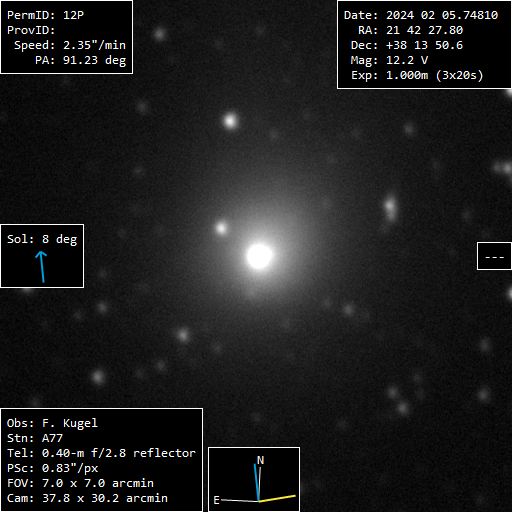Click the elongated double star at right
Screen dimensions: 512x512
point(390,207)
